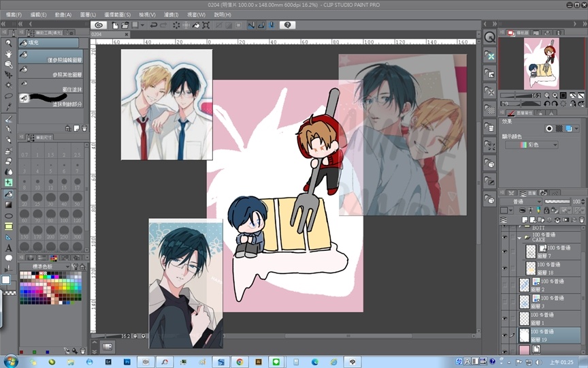Select the Zoom magnifier tool
Image resolution: width=588 pixels, height=368 pixels.
(x=8, y=43)
